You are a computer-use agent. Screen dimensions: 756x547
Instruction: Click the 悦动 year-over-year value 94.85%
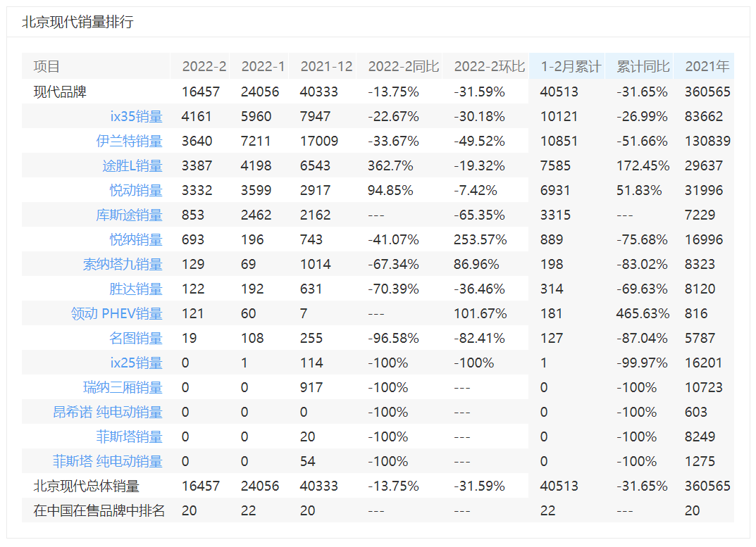(x=390, y=190)
